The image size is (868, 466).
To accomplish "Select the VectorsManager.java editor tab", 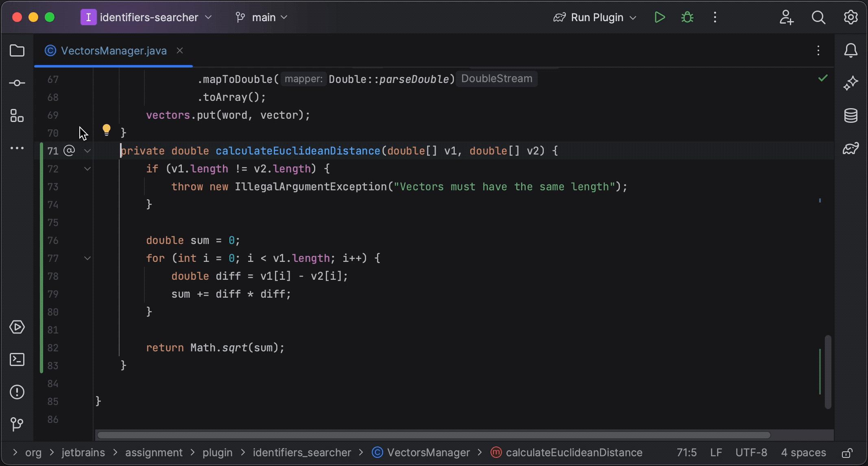I will (114, 50).
